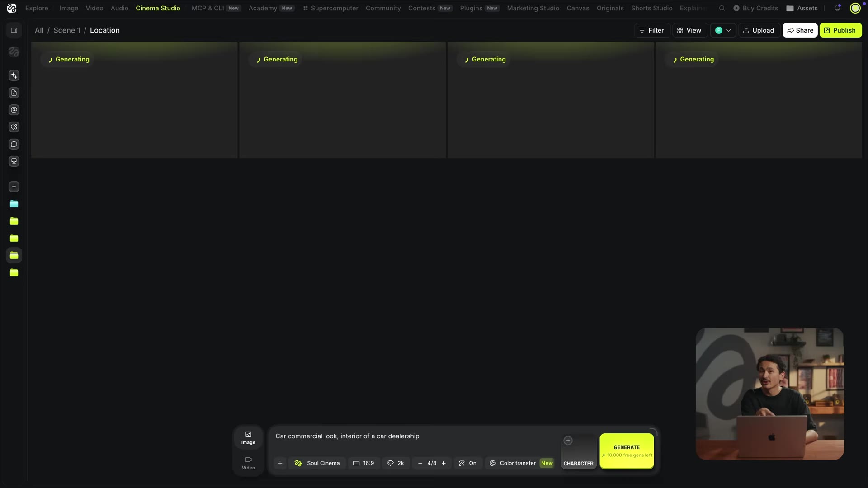The height and width of the screenshot is (488, 868).
Task: Open the 2k resolution selector
Action: pyautogui.click(x=396, y=463)
